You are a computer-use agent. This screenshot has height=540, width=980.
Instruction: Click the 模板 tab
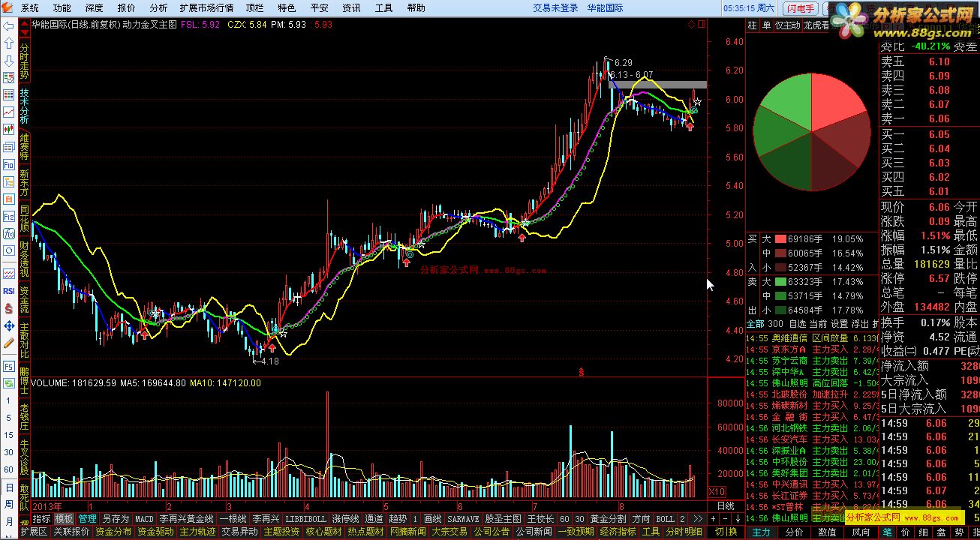[x=64, y=519]
